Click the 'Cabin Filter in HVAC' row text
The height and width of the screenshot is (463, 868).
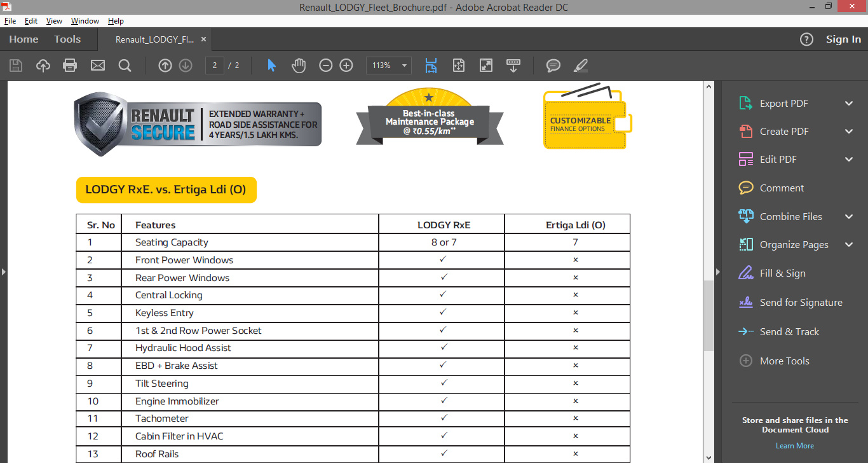tap(179, 436)
